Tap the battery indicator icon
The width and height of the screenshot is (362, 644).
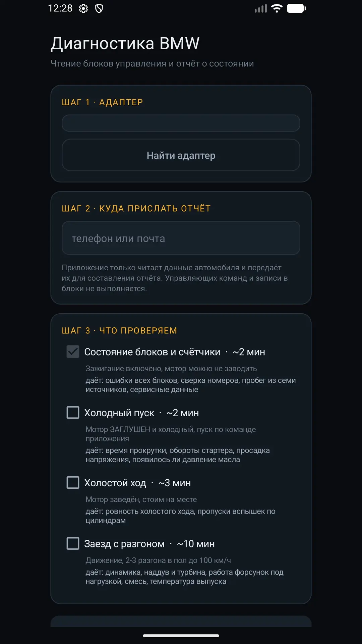click(x=296, y=8)
